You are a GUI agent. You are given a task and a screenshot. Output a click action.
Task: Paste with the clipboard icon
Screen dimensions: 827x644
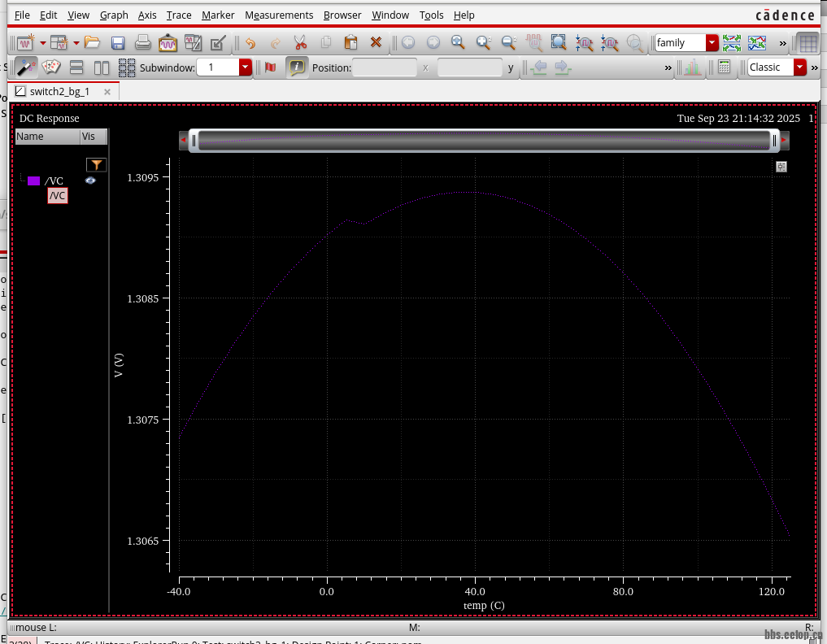[x=350, y=42]
